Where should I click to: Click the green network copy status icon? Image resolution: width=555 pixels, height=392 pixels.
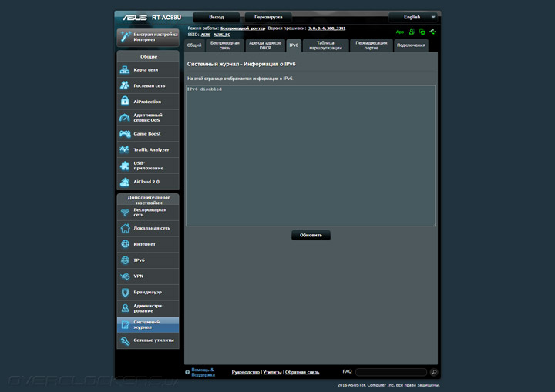tap(422, 32)
